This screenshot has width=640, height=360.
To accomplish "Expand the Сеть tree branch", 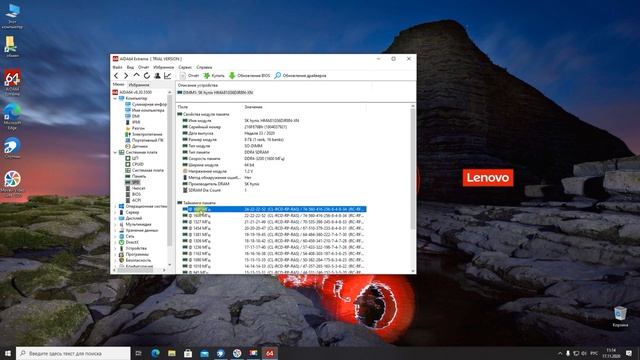I will coord(115,236).
